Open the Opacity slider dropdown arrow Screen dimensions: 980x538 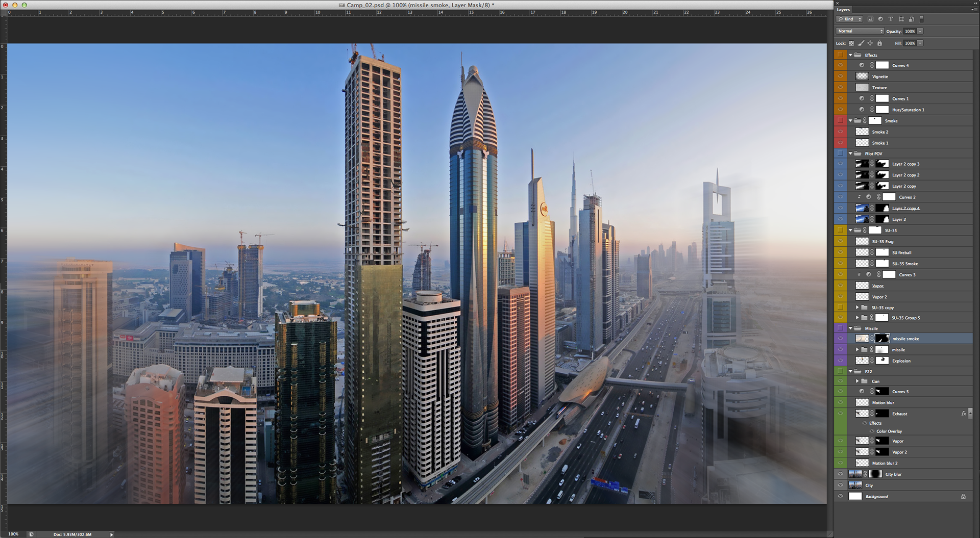tap(920, 31)
